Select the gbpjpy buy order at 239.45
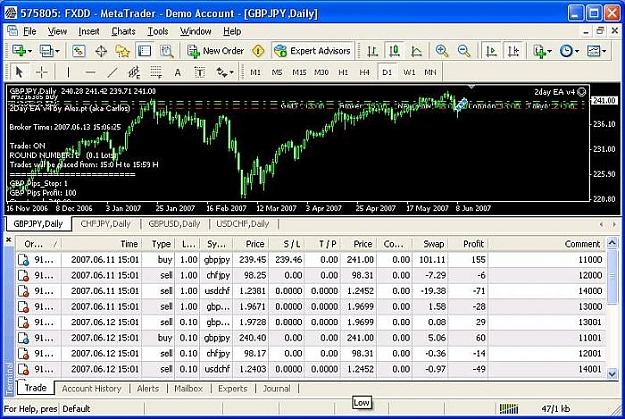 click(x=311, y=260)
